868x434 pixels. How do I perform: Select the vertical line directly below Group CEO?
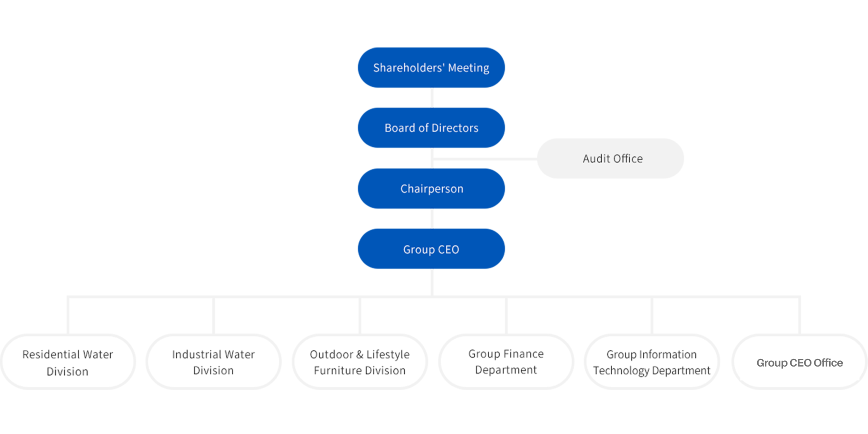pos(432,283)
